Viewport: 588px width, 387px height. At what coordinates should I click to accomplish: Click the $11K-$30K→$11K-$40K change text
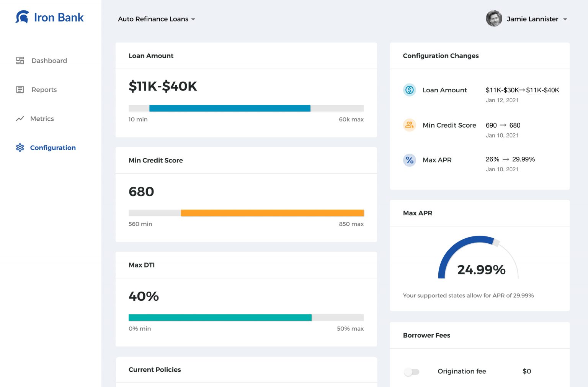[x=523, y=90]
